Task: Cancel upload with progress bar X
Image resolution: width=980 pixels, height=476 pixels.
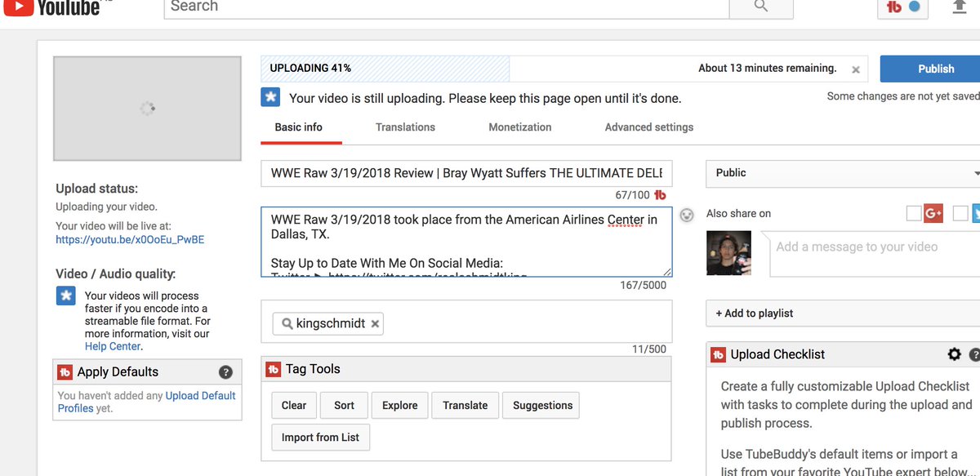Action: coord(856,70)
